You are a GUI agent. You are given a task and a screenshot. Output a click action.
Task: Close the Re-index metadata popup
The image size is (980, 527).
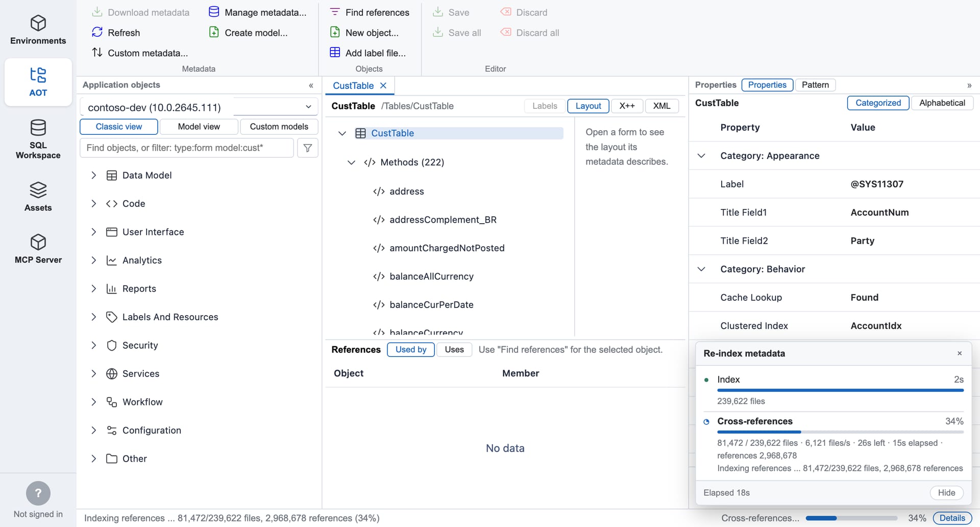[x=960, y=353]
